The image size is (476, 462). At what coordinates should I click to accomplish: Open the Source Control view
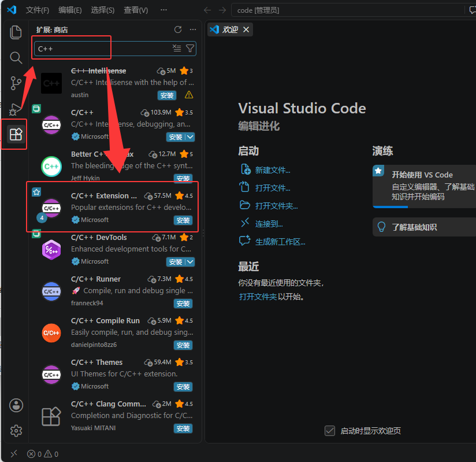click(16, 83)
